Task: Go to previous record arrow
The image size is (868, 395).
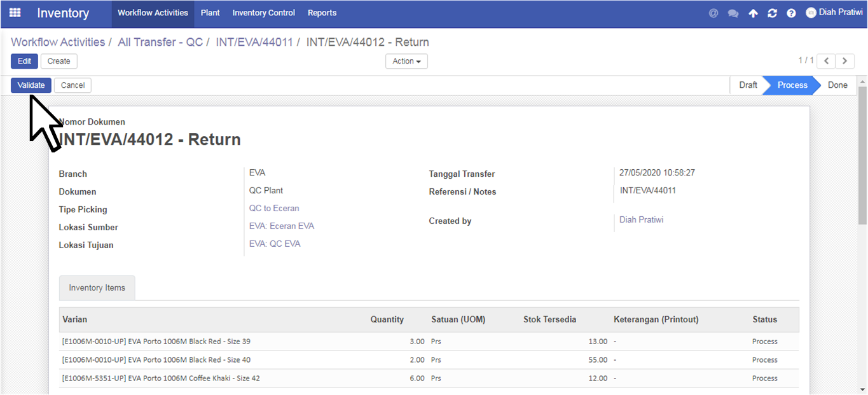Action: [826, 61]
